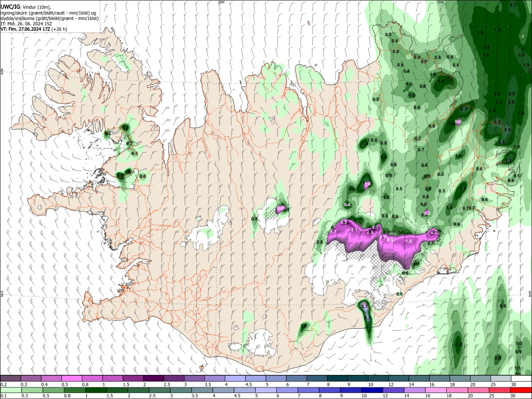Click the 'VT: Fim. 27.06.2024 17Z (+26 h)' line
Screen dimensions: 532x399
(x=34, y=29)
